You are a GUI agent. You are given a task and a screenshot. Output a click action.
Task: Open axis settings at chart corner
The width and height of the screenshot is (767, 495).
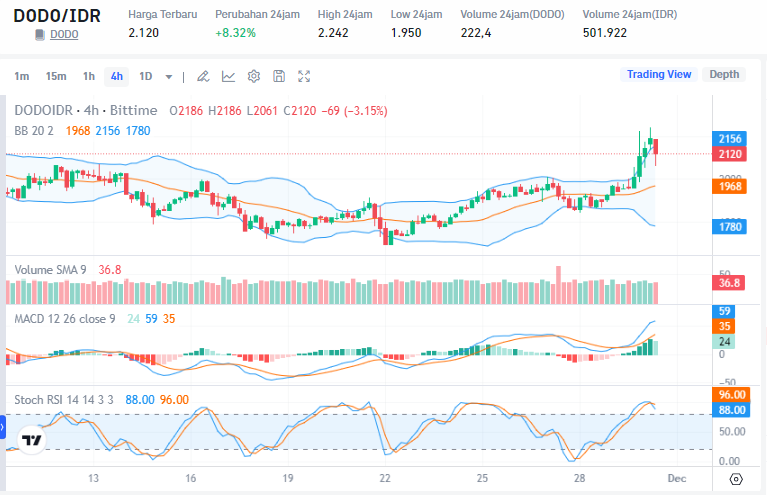tap(736, 479)
